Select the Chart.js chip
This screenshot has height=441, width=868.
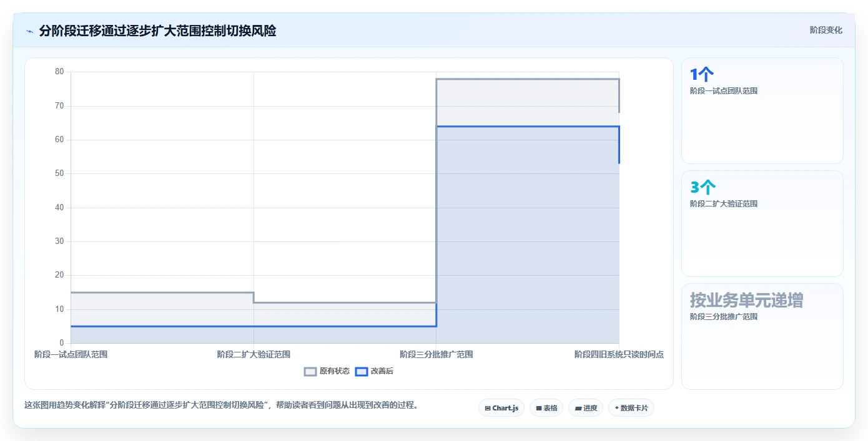(501, 408)
